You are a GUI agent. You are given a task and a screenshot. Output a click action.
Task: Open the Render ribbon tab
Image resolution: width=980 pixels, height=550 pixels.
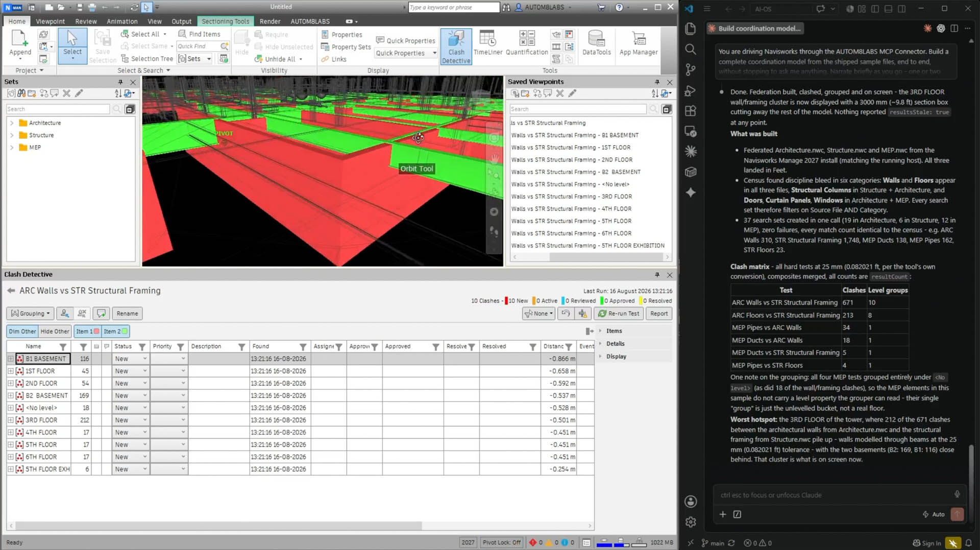tap(270, 21)
